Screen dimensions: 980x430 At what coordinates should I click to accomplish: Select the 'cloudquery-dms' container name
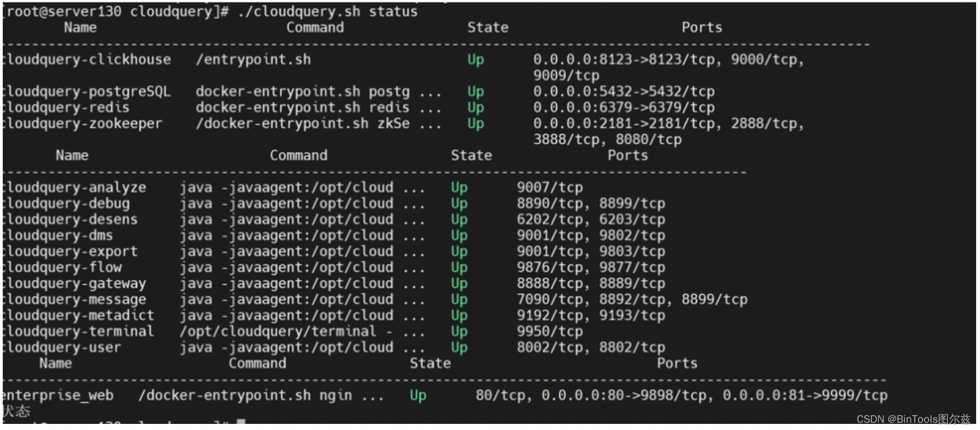click(58, 236)
